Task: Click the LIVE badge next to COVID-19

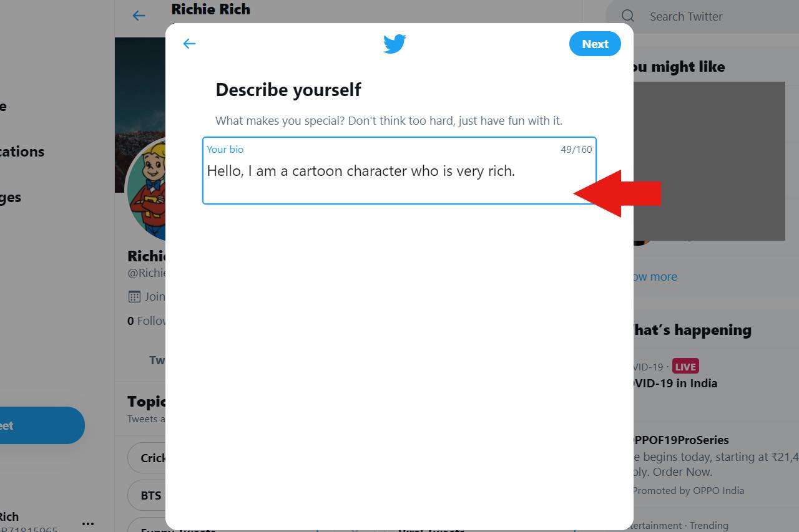Action: pos(685,366)
